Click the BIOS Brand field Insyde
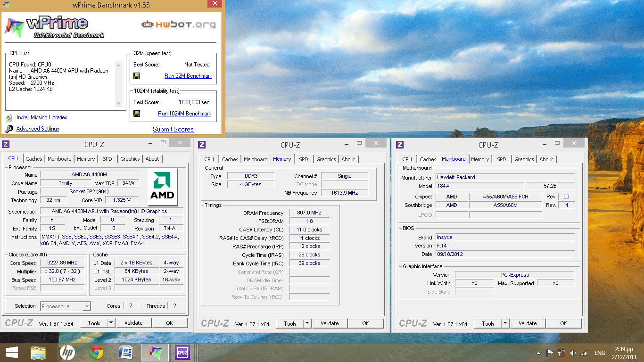This screenshot has height=362, width=644. click(505, 237)
